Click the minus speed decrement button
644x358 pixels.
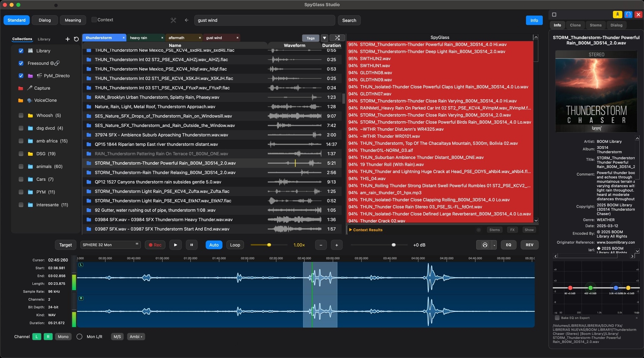coord(321,245)
